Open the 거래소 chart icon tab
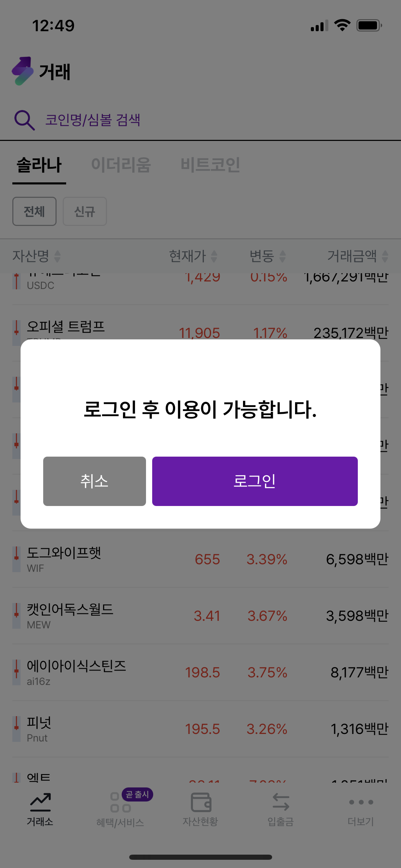Viewport: 401px width, 868px height. [x=40, y=802]
